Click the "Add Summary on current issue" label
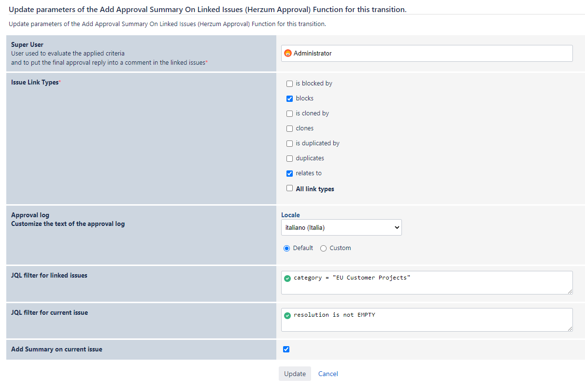585x392 pixels. tap(57, 350)
